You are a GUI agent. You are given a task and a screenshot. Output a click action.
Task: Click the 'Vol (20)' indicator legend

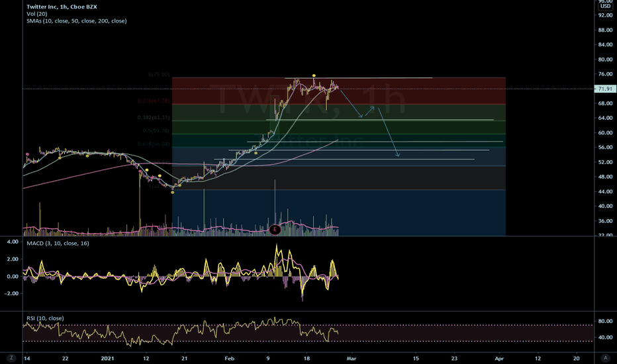click(37, 14)
